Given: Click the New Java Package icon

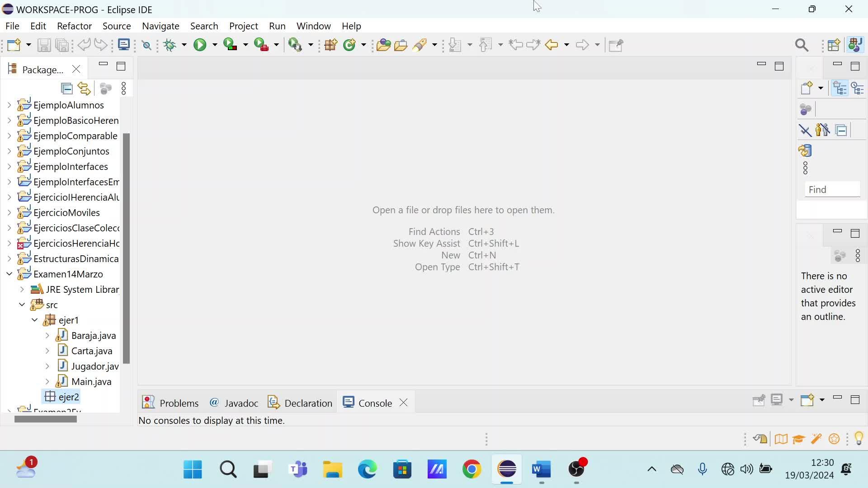Looking at the screenshot, I should pyautogui.click(x=330, y=45).
